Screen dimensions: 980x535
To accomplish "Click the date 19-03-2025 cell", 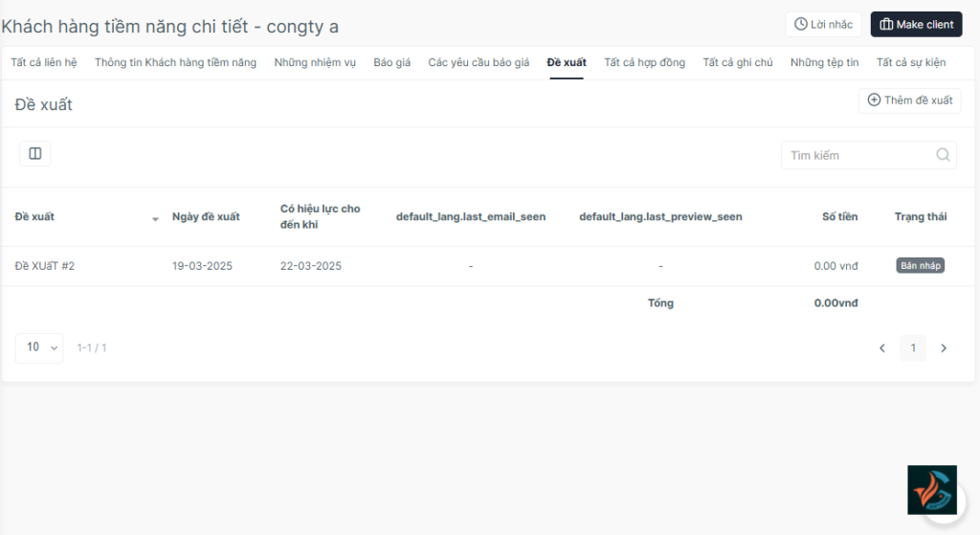I will coord(202,266).
